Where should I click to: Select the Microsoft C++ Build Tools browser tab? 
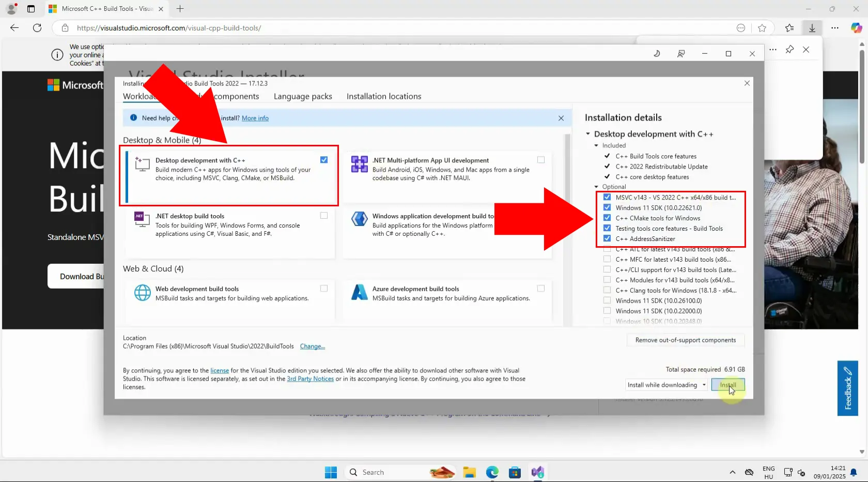[107, 9]
